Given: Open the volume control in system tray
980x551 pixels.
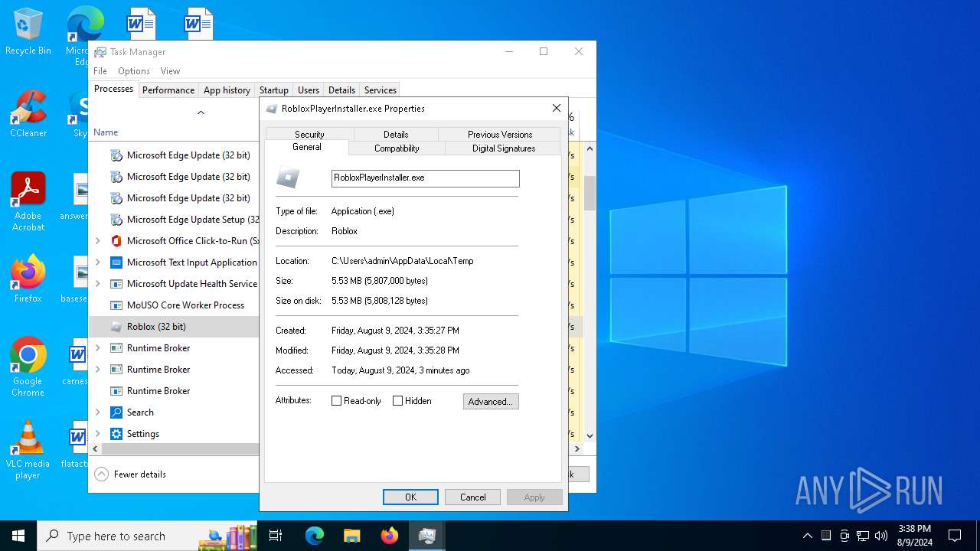Looking at the screenshot, I should [x=881, y=536].
